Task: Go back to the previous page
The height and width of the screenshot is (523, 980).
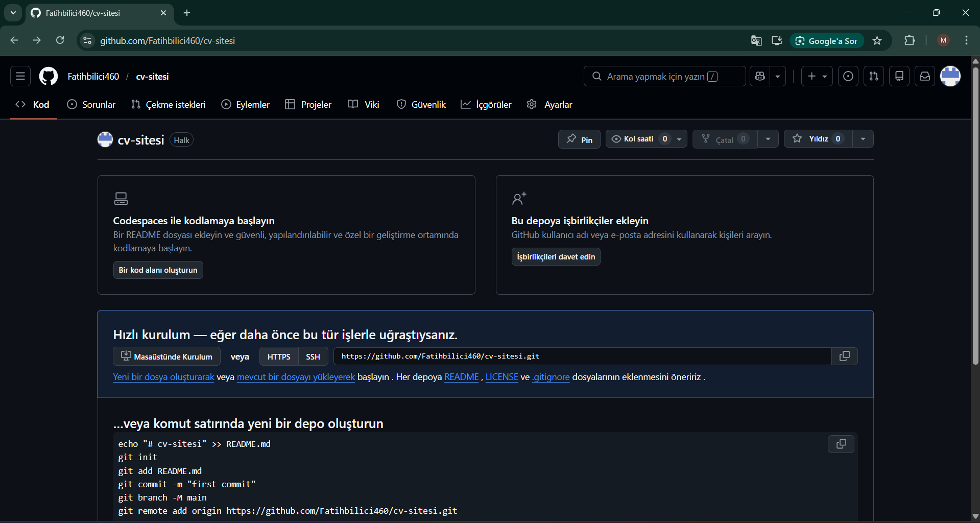Action: pos(14,40)
